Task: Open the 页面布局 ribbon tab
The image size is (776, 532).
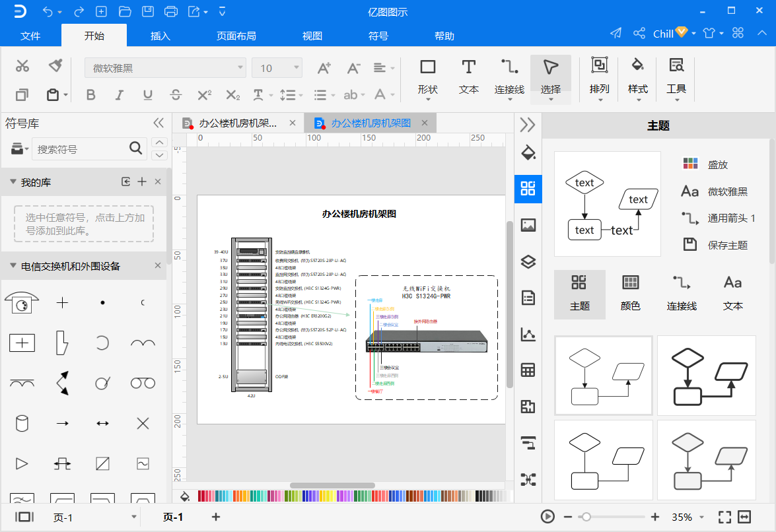Action: 236,36
